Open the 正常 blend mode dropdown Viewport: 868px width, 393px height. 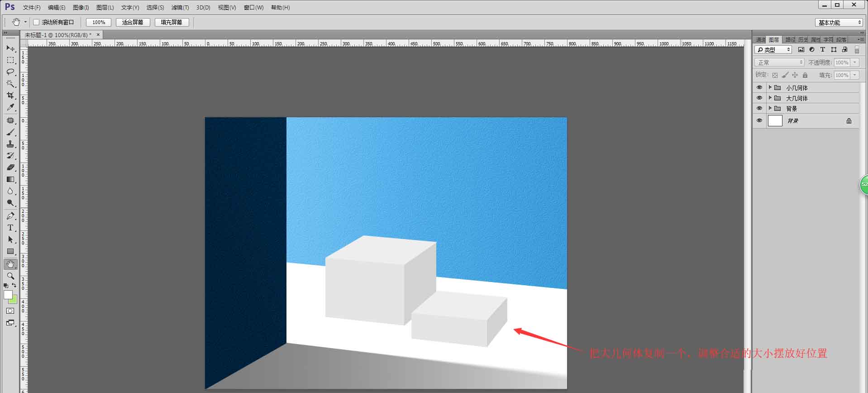(779, 62)
